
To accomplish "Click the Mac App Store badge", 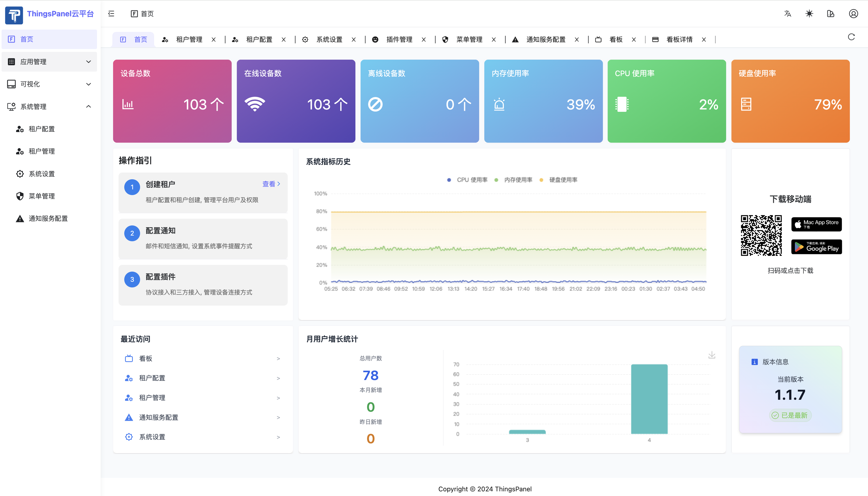I will click(816, 224).
